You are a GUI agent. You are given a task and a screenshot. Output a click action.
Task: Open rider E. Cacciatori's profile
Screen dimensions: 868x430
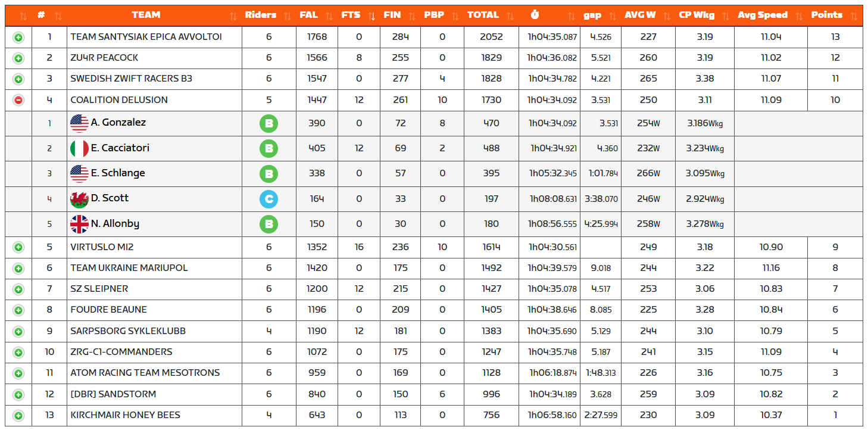[120, 148]
